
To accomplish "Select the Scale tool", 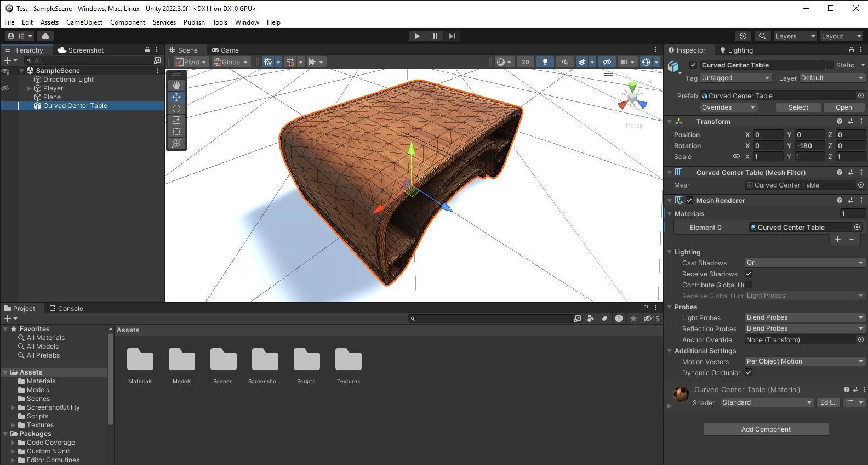I will point(176,120).
